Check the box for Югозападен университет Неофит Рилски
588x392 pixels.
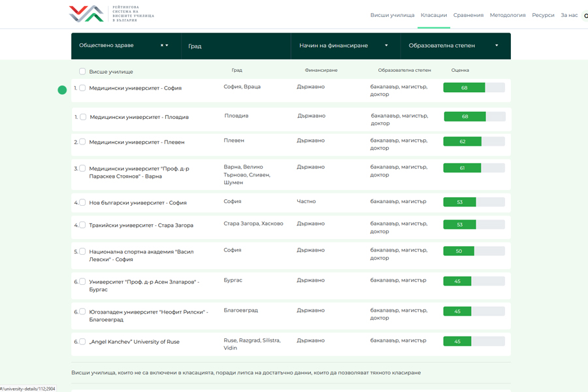(82, 312)
